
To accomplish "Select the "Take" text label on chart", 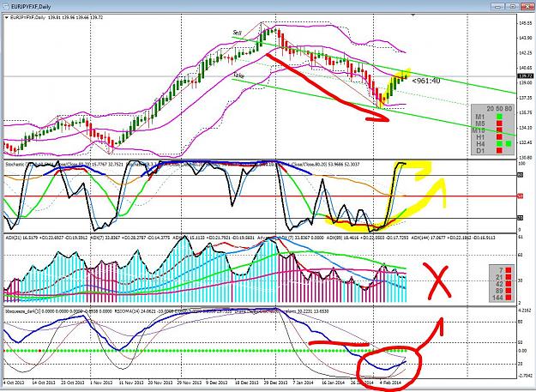I will click(238, 75).
